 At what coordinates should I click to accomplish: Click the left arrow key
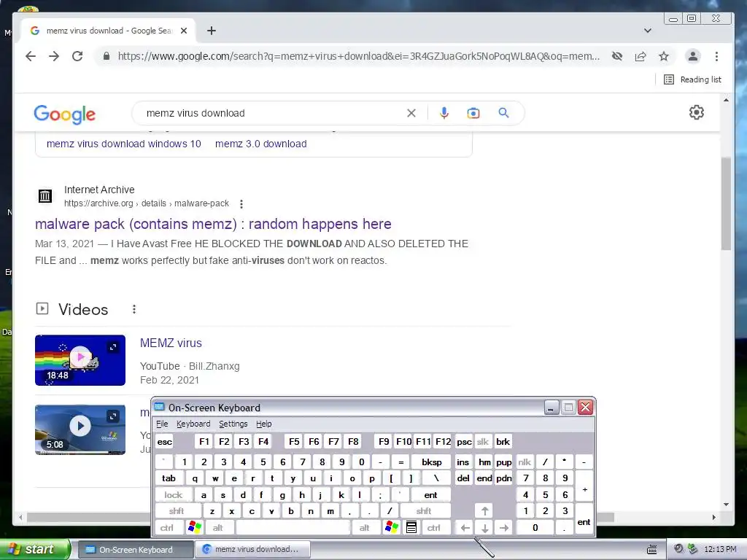click(x=465, y=528)
